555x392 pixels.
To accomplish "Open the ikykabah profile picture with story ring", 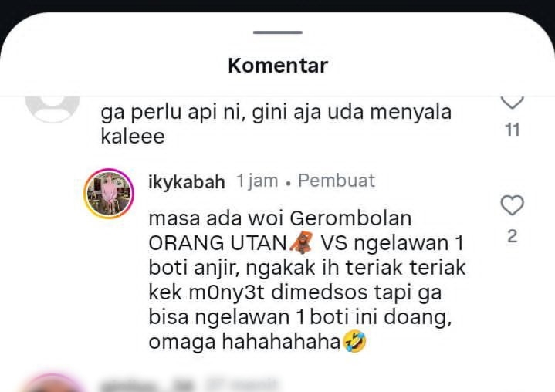I will tap(109, 194).
